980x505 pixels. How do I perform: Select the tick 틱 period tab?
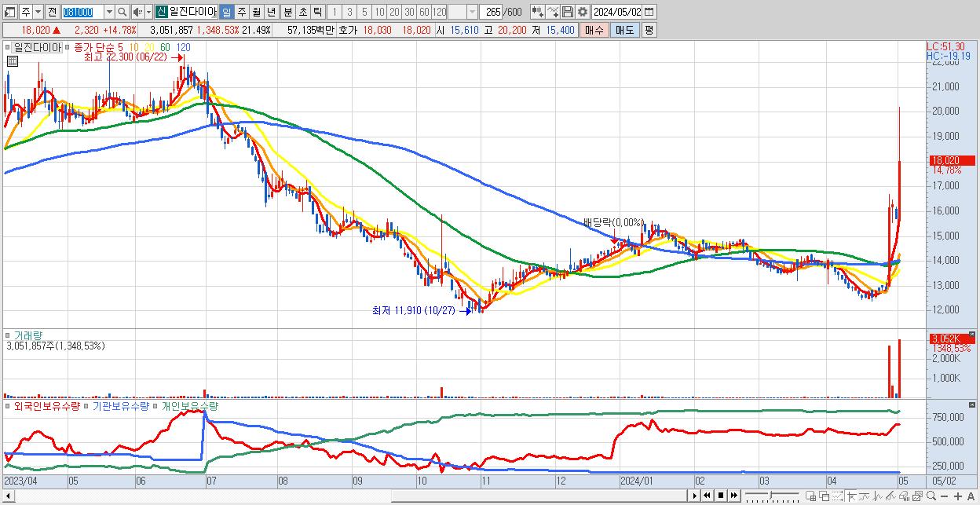click(x=317, y=12)
